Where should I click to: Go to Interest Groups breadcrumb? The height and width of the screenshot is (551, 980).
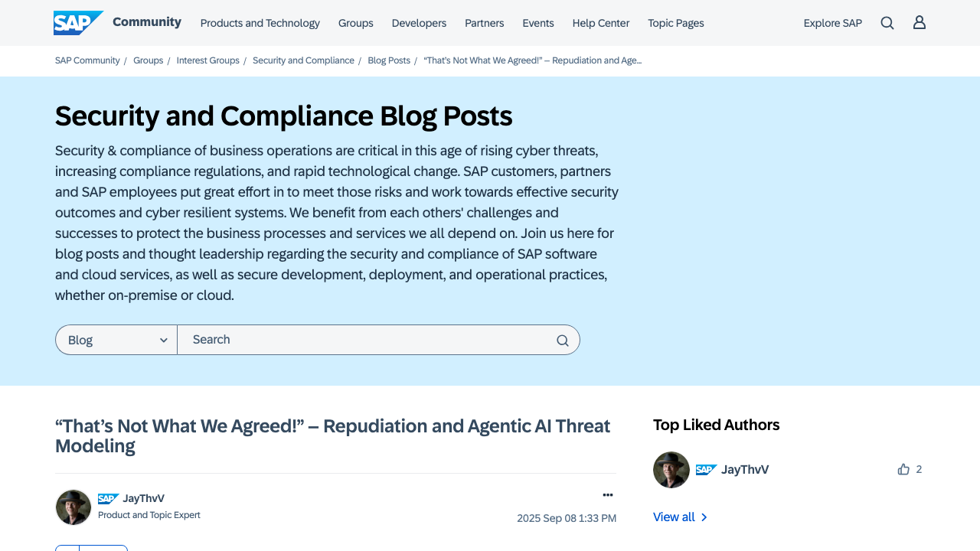[208, 60]
